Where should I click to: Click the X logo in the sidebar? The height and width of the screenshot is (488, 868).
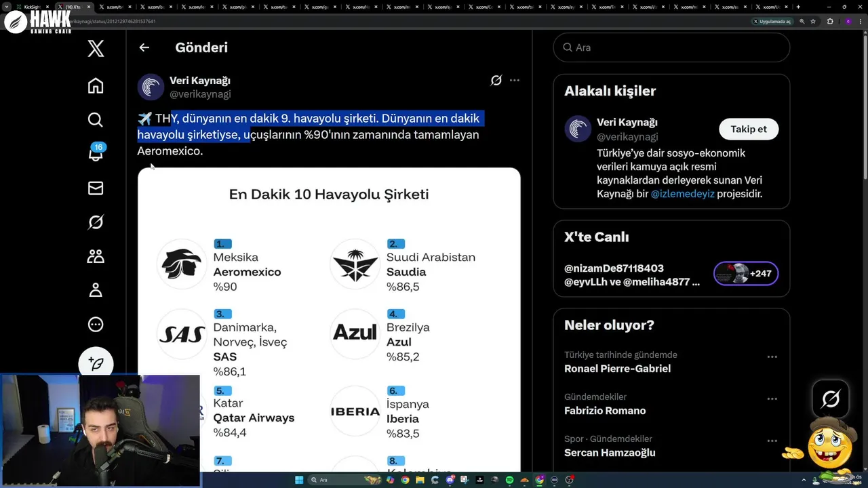point(96,48)
